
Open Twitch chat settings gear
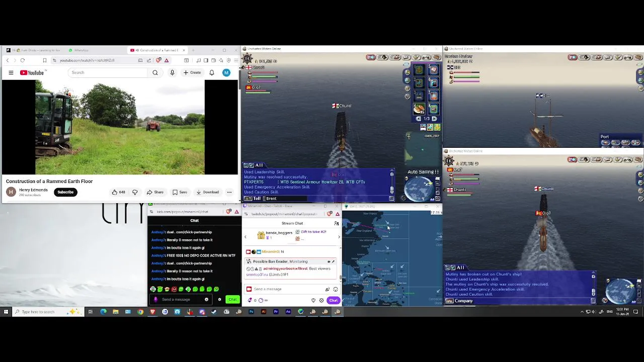(321, 300)
